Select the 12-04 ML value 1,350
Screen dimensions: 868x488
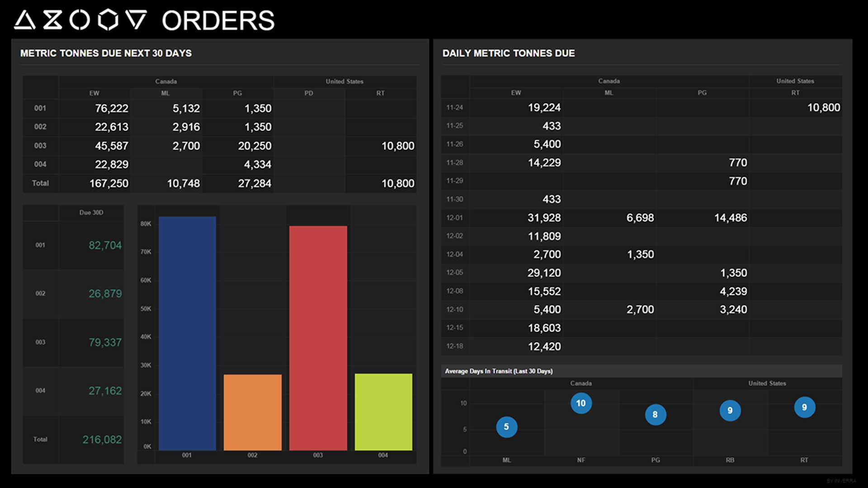click(x=641, y=254)
